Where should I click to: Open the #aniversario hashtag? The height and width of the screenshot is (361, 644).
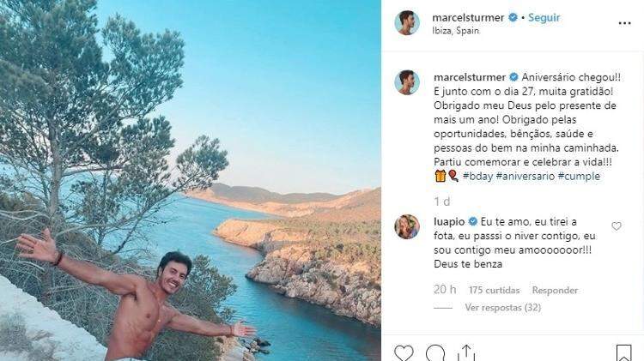pyautogui.click(x=526, y=176)
